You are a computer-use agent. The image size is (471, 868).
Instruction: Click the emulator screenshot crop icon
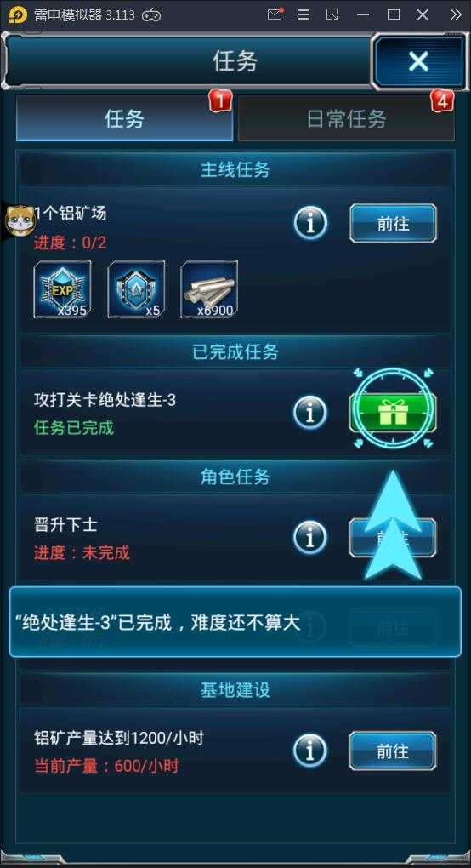pos(332,14)
